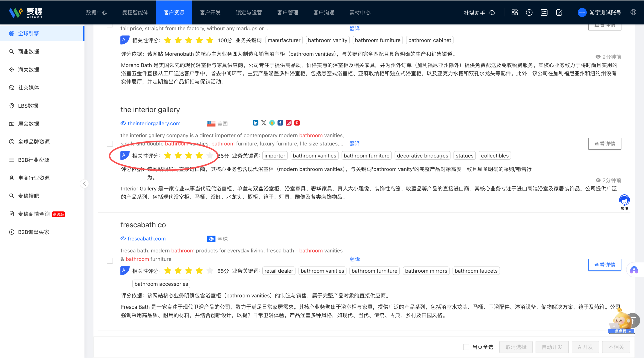Click the 游宇测试账号 user avatar
Viewport: 644px width, 358px height.
(582, 12)
